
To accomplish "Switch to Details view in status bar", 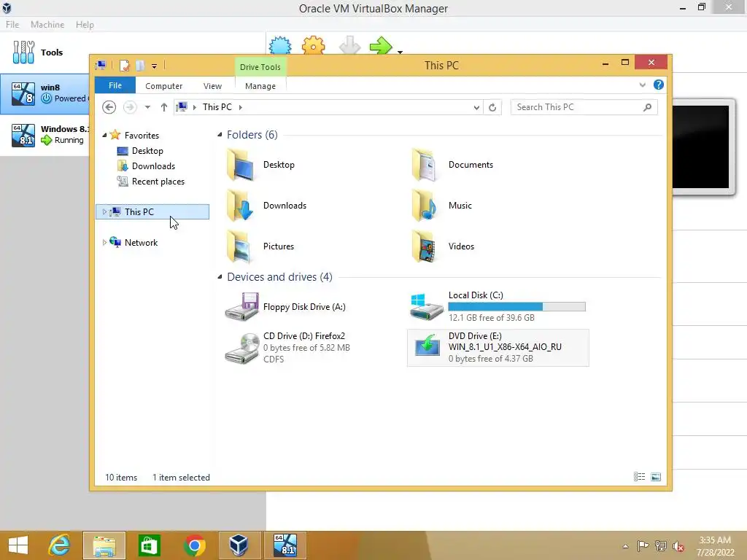I will click(639, 477).
